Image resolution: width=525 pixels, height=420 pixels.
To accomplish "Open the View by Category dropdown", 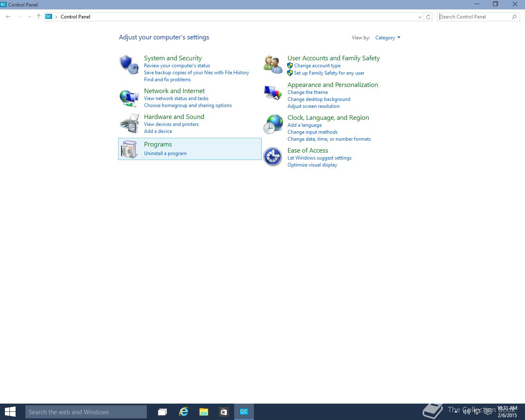I will coord(388,38).
